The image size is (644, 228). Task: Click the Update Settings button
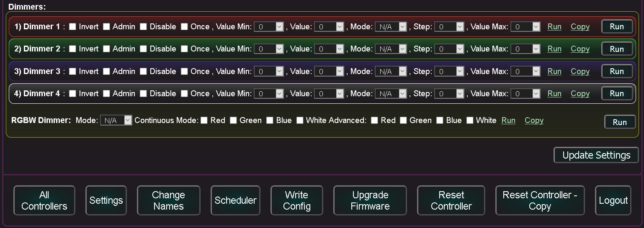pos(596,155)
